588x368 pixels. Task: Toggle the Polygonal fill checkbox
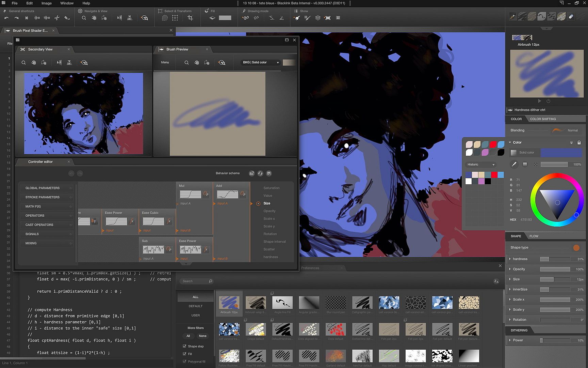[184, 362]
